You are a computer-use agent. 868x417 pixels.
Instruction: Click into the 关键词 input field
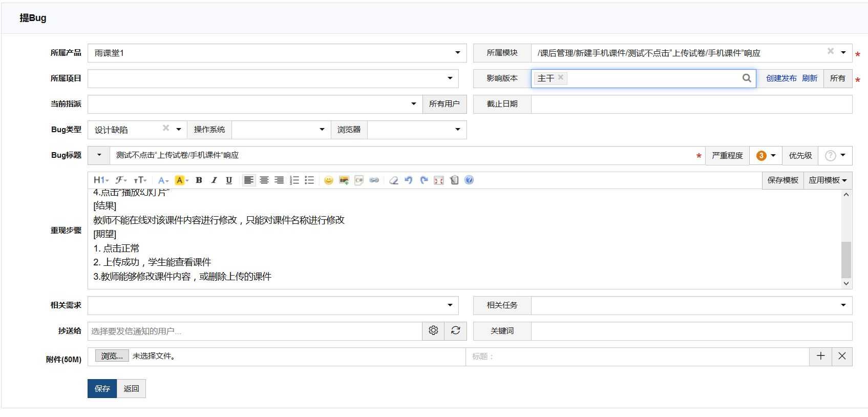click(691, 331)
